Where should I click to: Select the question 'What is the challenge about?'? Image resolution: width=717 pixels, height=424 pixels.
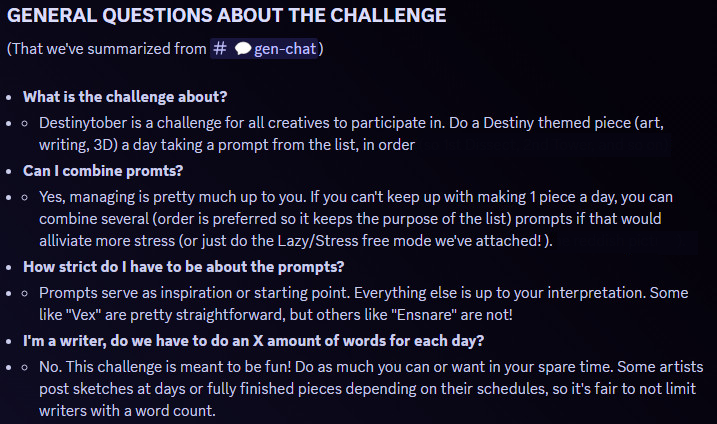click(125, 97)
